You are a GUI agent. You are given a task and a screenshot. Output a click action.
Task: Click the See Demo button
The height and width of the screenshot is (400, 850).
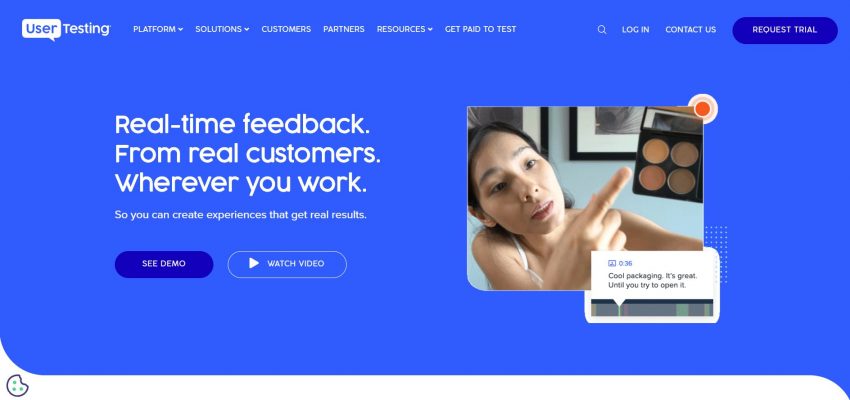164,264
